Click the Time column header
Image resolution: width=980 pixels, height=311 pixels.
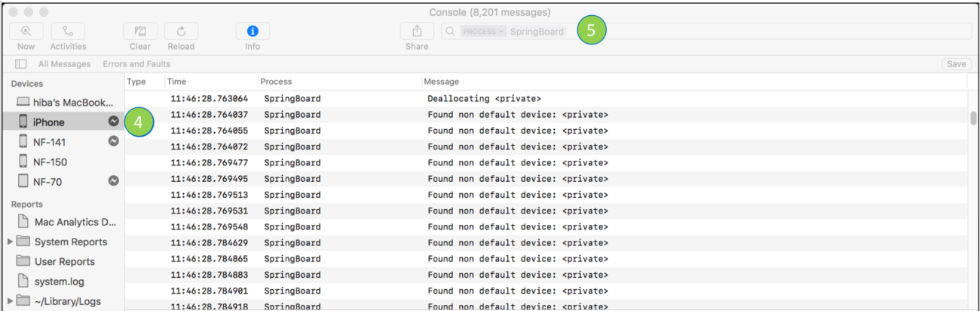click(176, 82)
